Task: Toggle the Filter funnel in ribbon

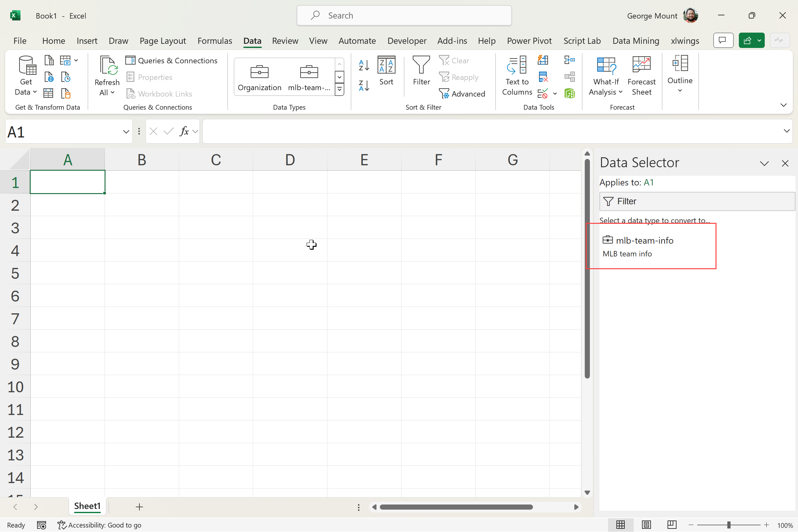Action: tap(421, 71)
